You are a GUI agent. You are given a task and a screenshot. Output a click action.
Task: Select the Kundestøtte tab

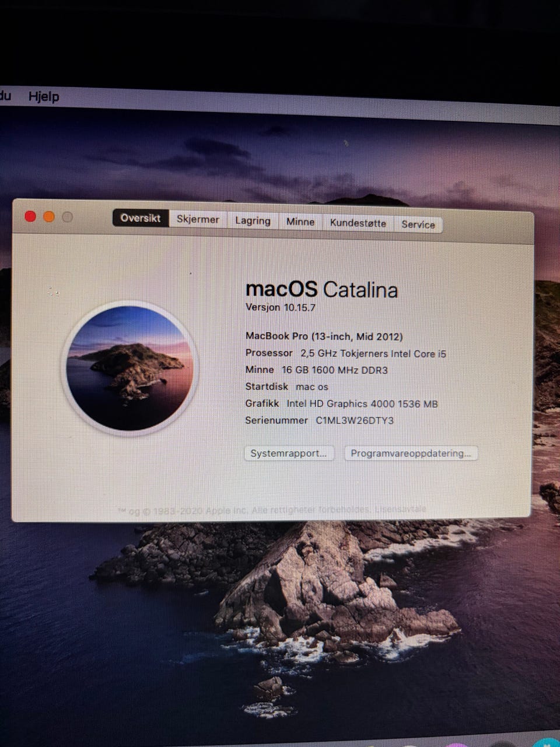[x=358, y=223]
